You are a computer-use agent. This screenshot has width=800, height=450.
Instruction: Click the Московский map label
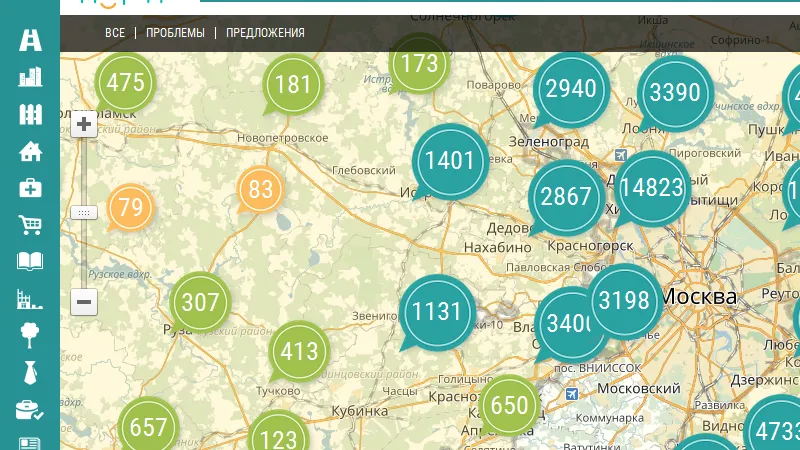(x=639, y=389)
